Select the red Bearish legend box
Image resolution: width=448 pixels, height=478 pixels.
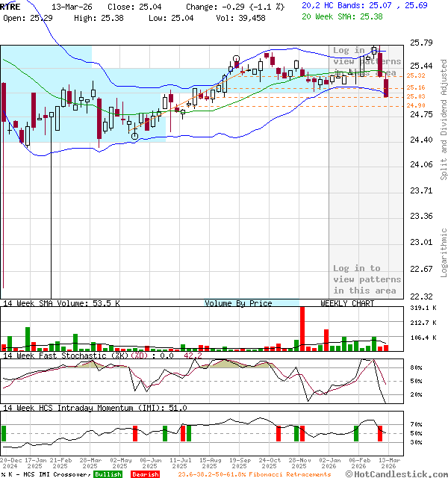[145, 474]
